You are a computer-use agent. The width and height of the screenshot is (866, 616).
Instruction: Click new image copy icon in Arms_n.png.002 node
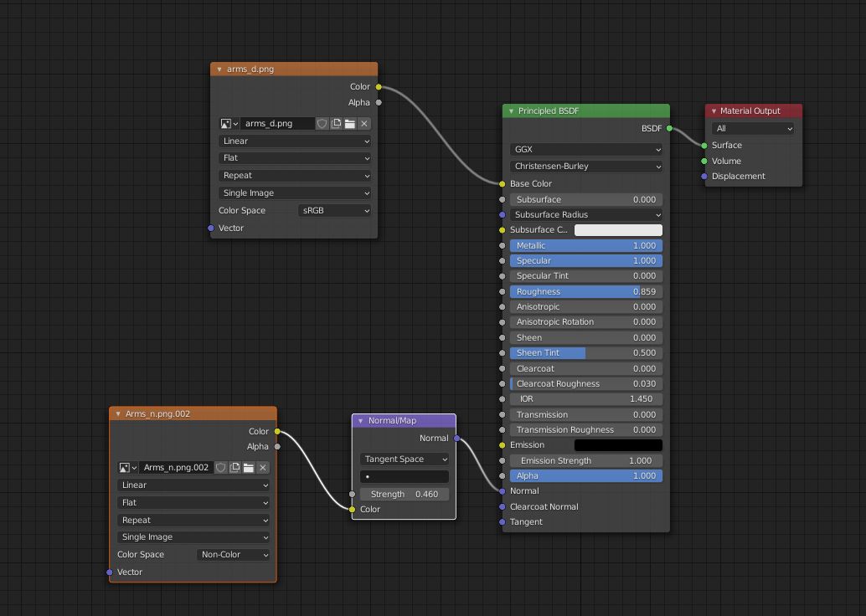click(x=235, y=468)
